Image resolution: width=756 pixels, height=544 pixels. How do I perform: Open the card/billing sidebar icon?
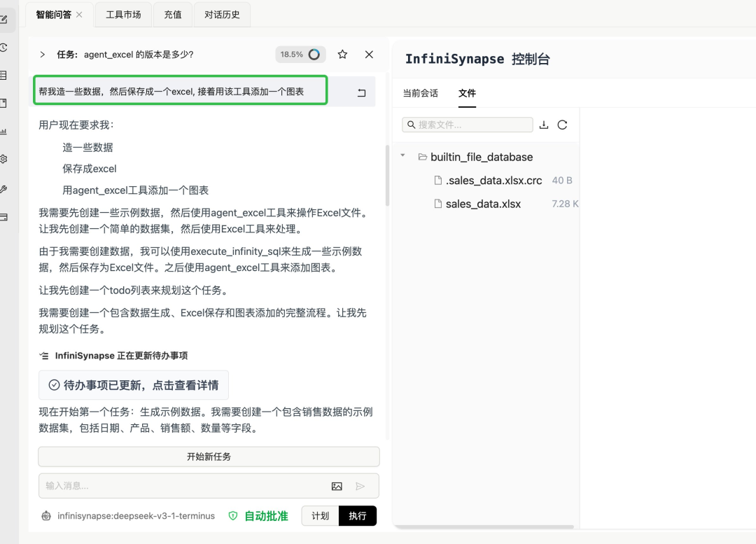pos(3,217)
